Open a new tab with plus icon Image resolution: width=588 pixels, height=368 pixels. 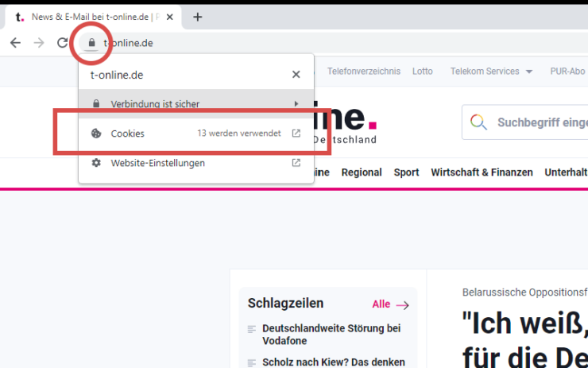pyautogui.click(x=197, y=17)
